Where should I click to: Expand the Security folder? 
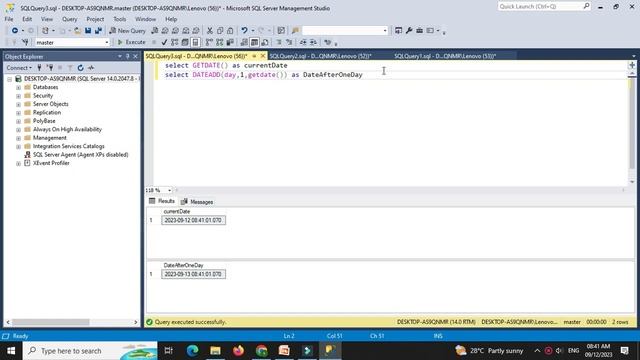(18, 96)
